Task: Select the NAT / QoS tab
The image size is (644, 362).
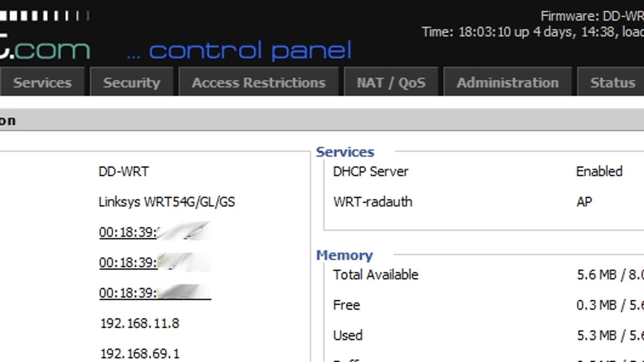Action: coord(391,82)
